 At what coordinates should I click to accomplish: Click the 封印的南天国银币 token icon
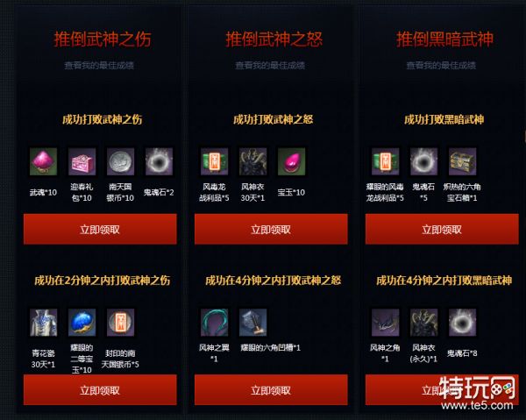click(120, 323)
